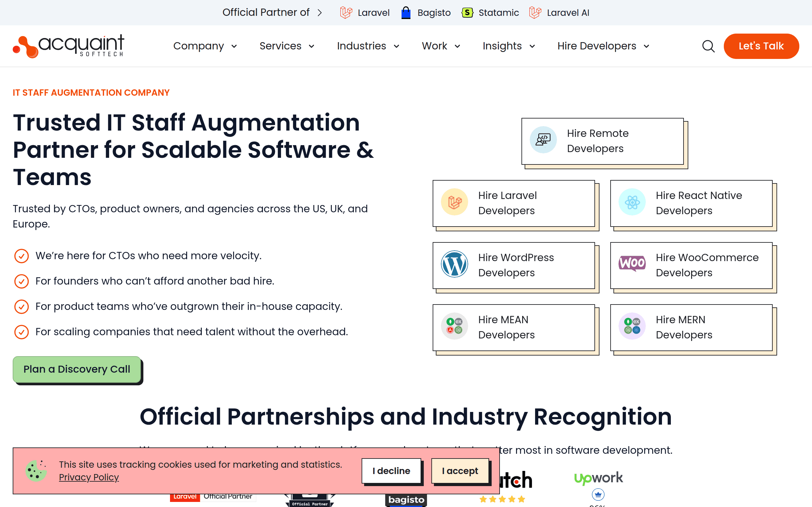Expand the Official Partner of arrow
The width and height of the screenshot is (812, 507).
(321, 12)
